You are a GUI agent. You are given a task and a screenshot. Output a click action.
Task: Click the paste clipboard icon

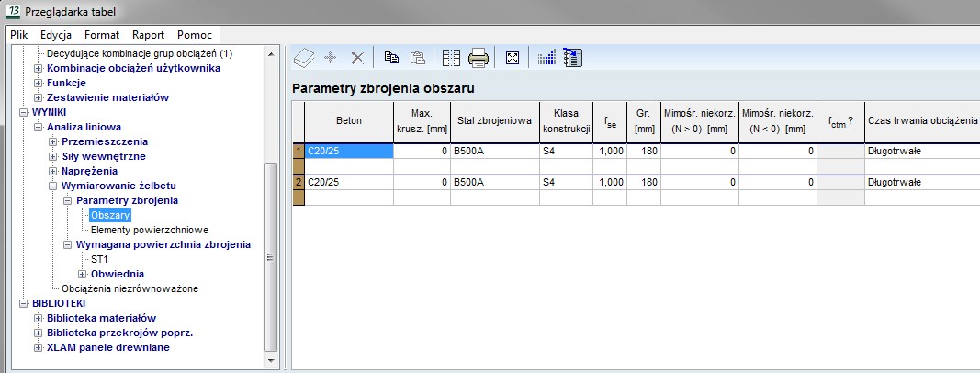click(418, 58)
